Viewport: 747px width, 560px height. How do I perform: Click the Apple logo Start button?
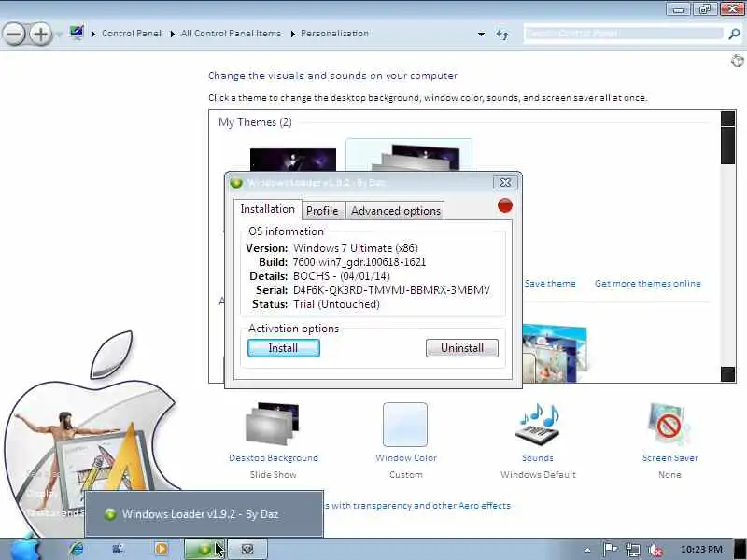tap(25, 548)
